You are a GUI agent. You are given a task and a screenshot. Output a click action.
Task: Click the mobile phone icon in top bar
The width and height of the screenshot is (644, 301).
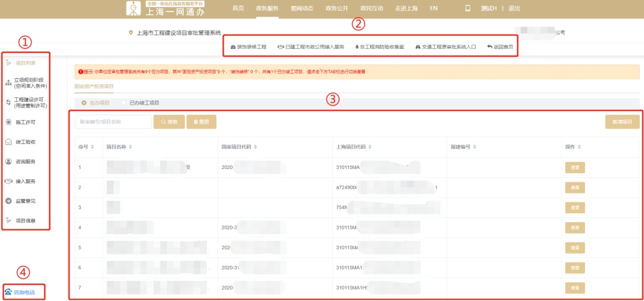[467, 8]
